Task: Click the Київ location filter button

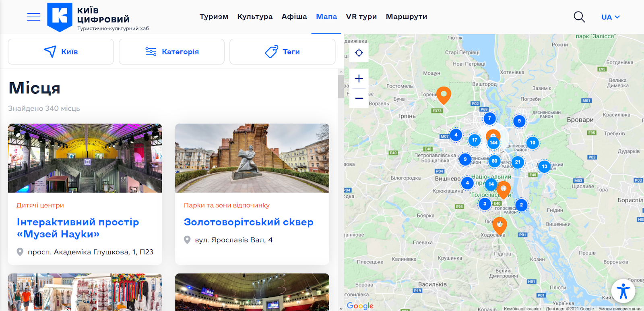Action: 61,52
